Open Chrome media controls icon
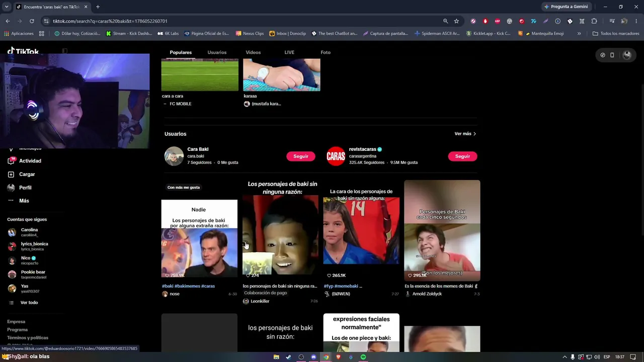 tap(612, 21)
